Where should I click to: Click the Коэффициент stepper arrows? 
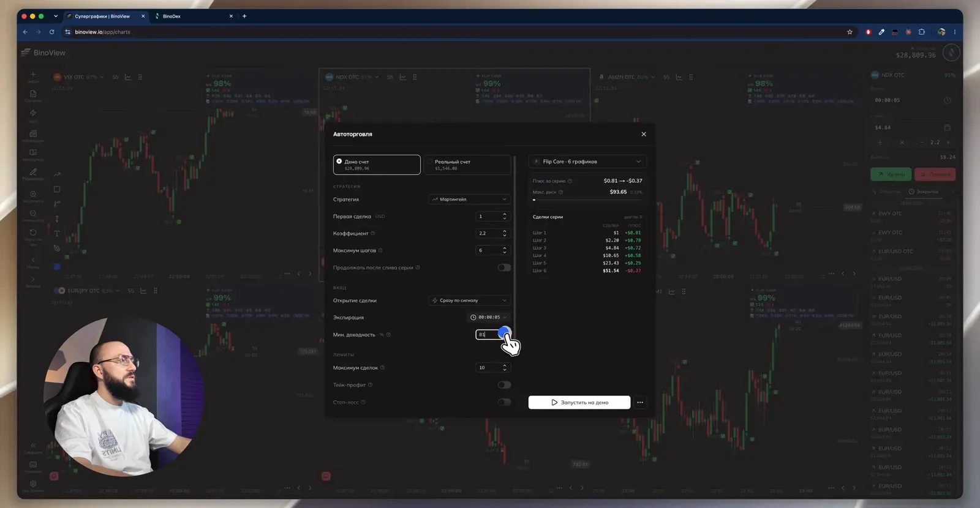[x=505, y=233]
